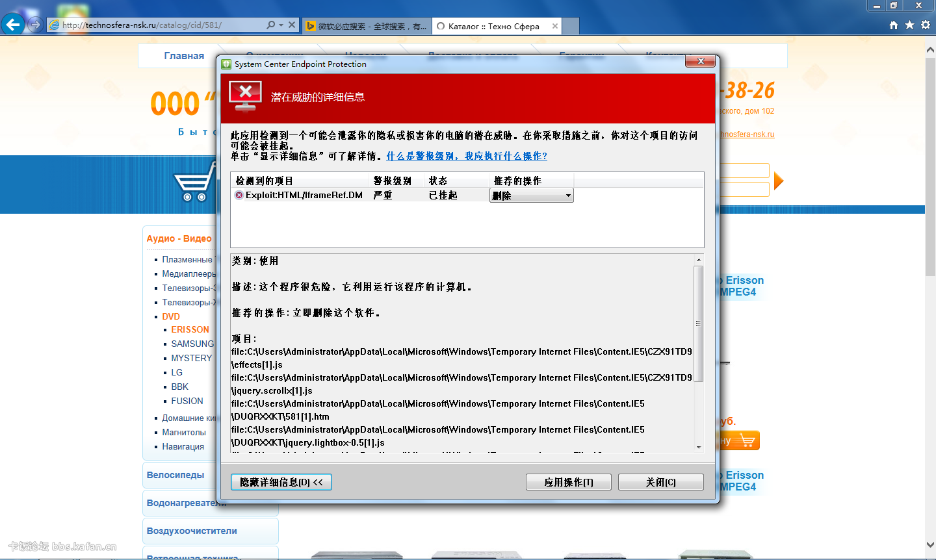Select Exploit:HTML/IframeRef.DM threat row
This screenshot has width=936, height=560.
pyautogui.click(x=403, y=195)
